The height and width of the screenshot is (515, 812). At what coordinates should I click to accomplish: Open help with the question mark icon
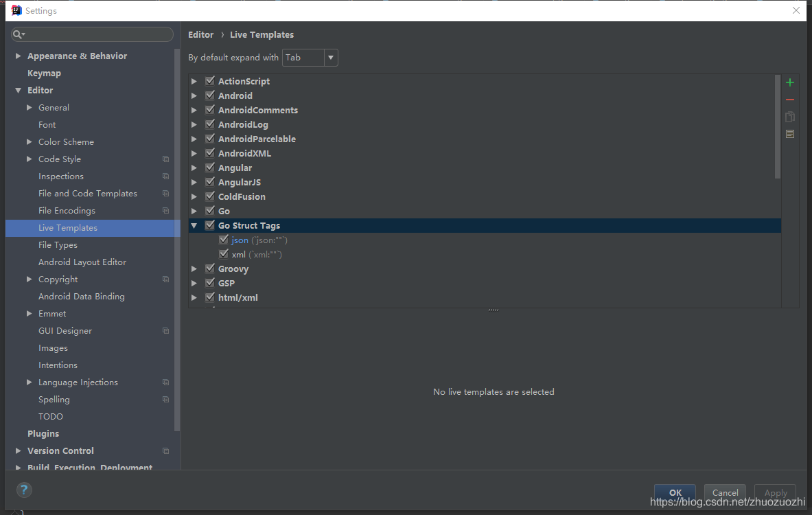pyautogui.click(x=24, y=490)
